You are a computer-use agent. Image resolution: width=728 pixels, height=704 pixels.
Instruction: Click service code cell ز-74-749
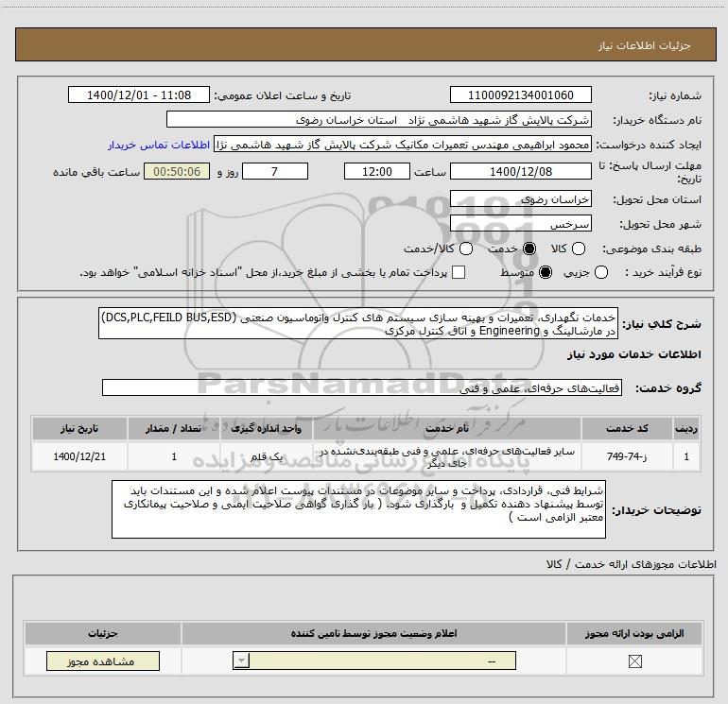coord(627,456)
